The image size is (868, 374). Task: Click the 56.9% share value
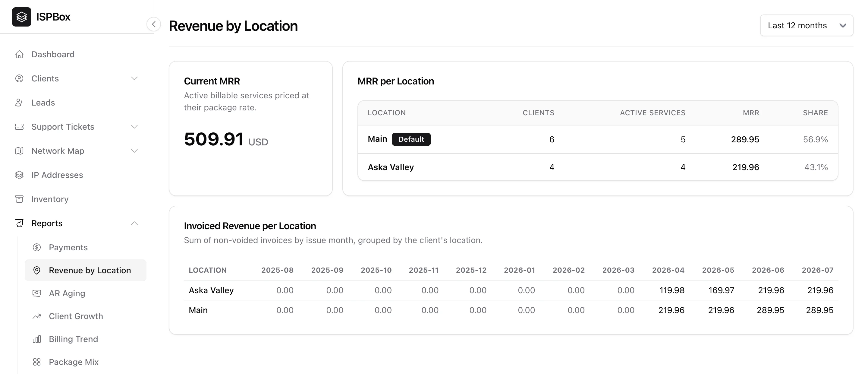pyautogui.click(x=816, y=139)
